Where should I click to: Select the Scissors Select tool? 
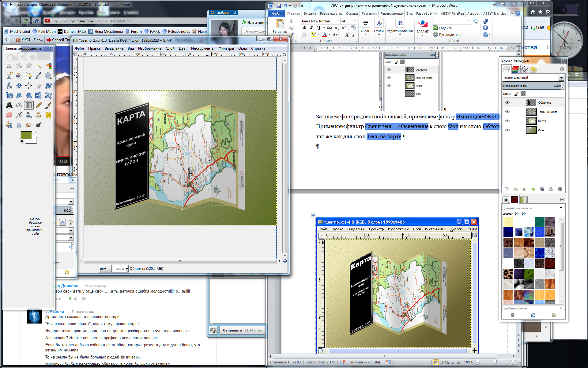point(9,76)
